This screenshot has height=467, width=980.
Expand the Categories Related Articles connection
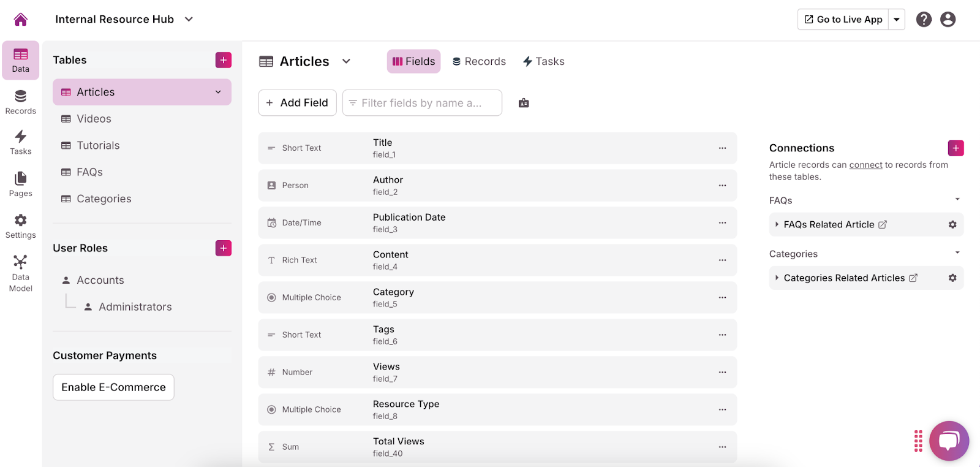coord(777,278)
